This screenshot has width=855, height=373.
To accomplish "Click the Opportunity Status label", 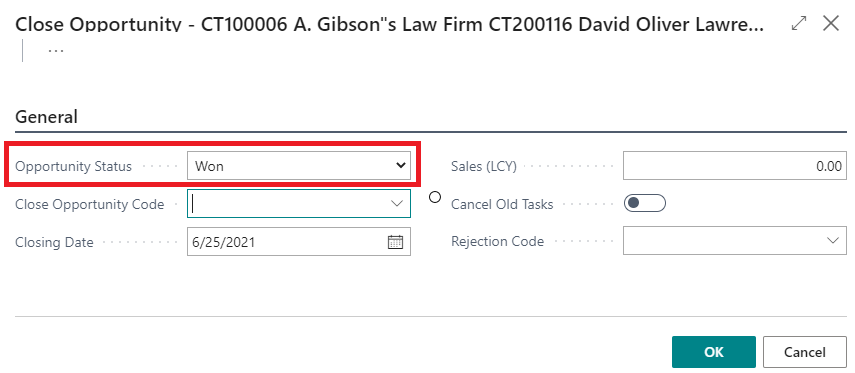I will pos(74,166).
